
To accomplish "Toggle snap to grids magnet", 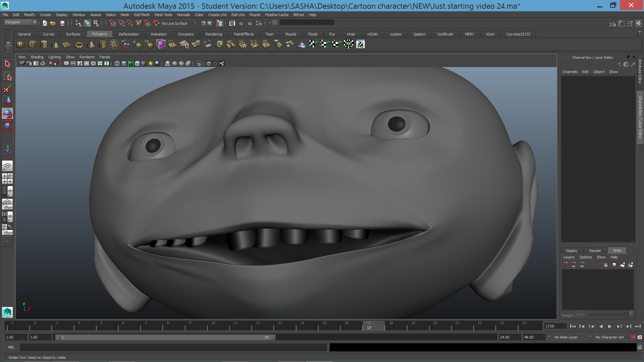I will pos(113,23).
